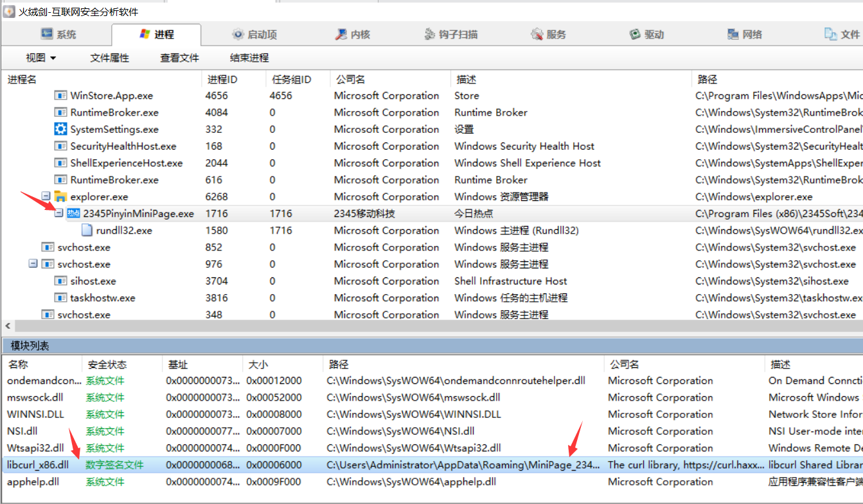The width and height of the screenshot is (863, 504).
Task: Click the WinStore.App.exe process icon
Action: 60,96
